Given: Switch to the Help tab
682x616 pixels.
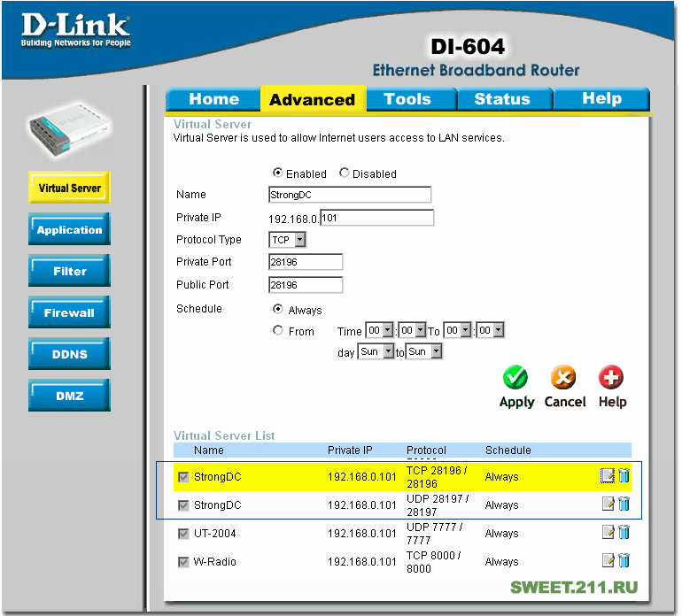Looking at the screenshot, I should click(x=602, y=98).
